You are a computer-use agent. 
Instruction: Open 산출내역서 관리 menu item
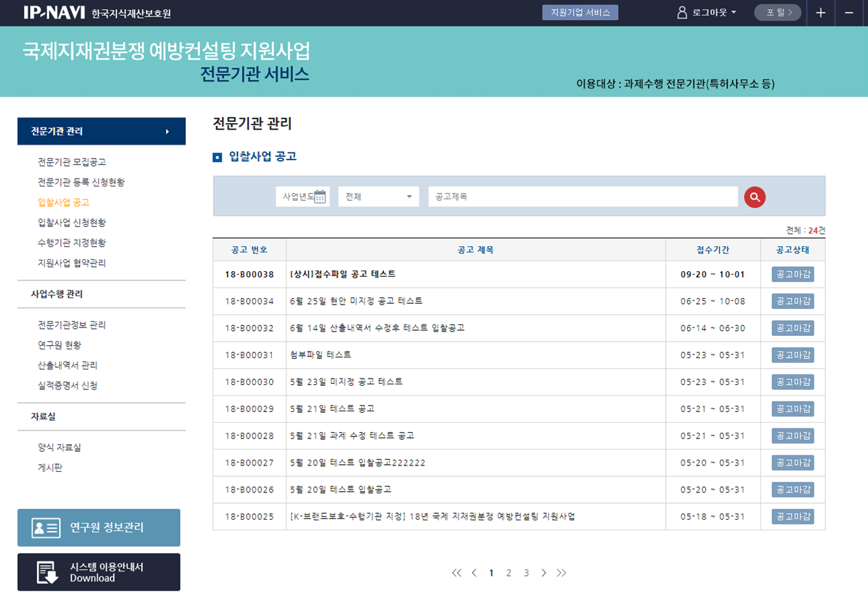point(67,365)
